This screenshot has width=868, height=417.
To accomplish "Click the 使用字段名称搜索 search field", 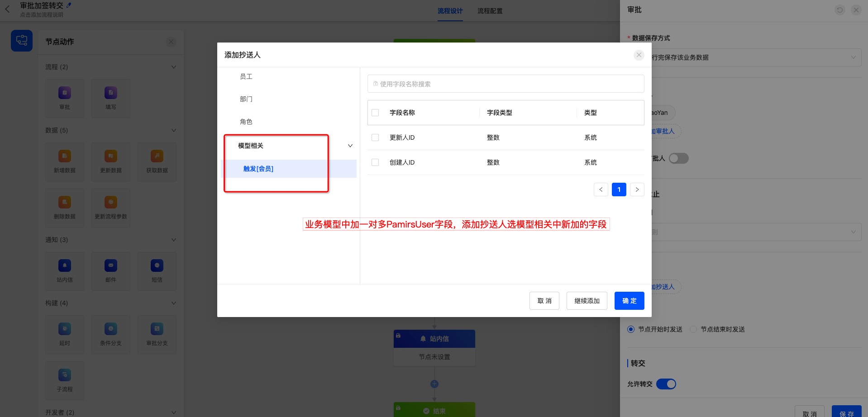I will point(506,84).
